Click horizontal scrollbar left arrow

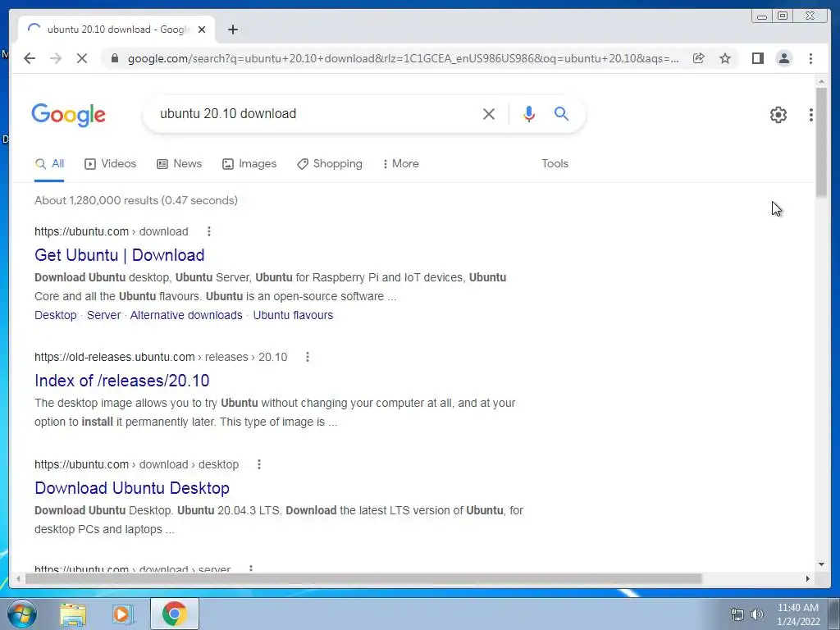click(18, 578)
